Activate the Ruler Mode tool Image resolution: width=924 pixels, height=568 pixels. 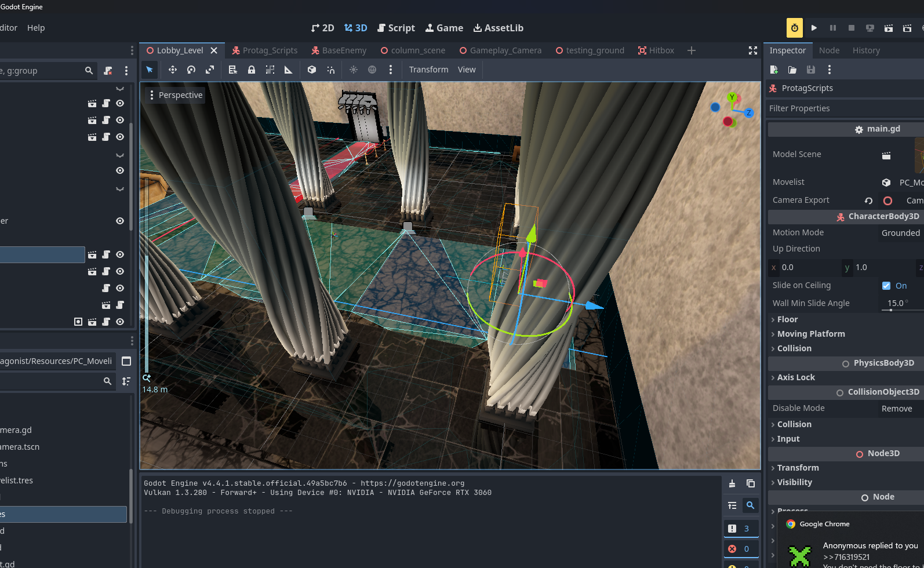[289, 70]
